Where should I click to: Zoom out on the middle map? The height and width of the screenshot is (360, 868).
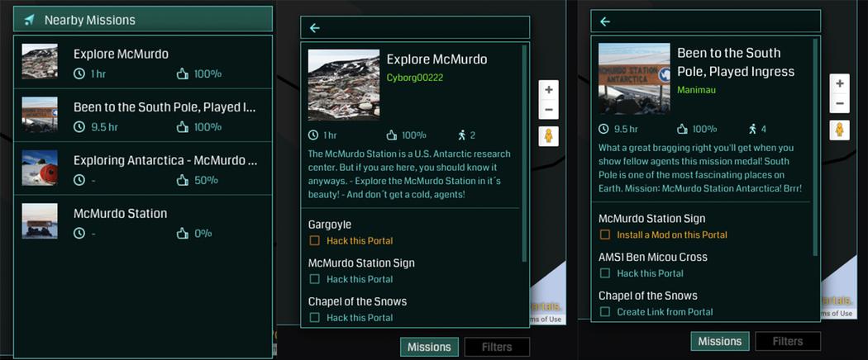[x=549, y=110]
